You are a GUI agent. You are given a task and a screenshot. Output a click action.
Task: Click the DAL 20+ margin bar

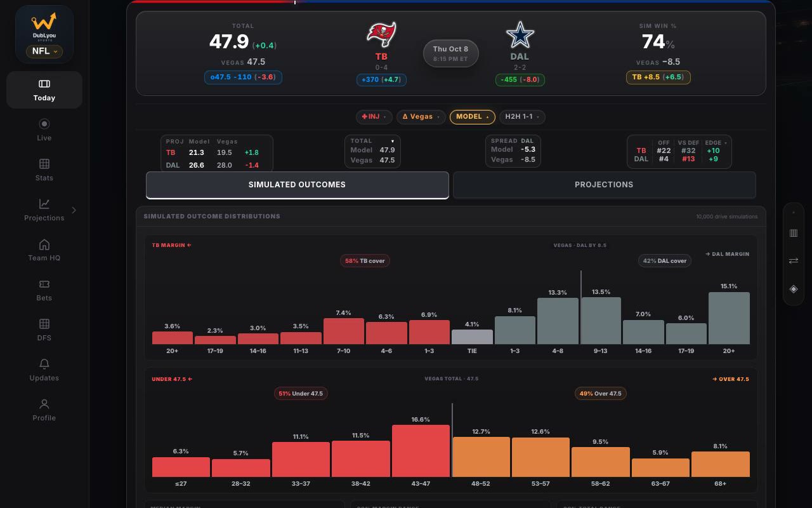(x=729, y=318)
